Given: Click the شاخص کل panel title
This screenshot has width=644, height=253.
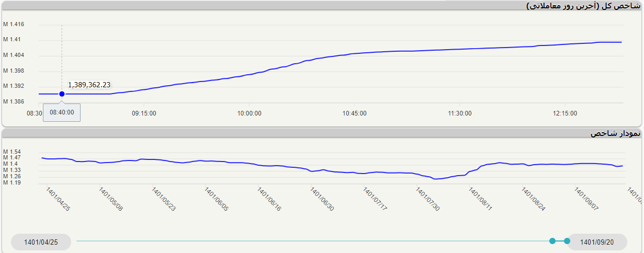Looking at the screenshot, I should [582, 6].
